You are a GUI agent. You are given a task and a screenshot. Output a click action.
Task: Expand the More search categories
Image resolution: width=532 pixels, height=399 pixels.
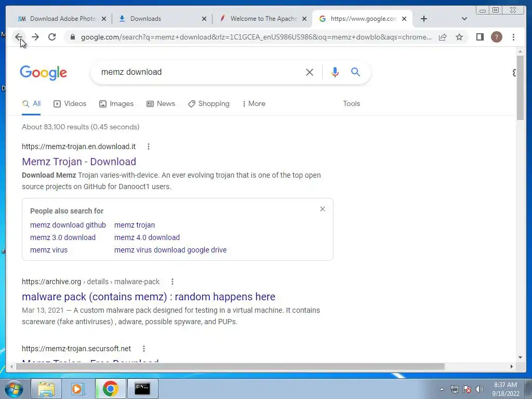(x=254, y=104)
